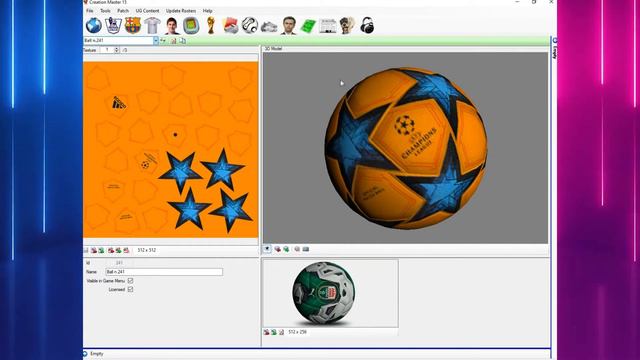Expand the Ball n.241 selector dropdown
This screenshot has width=640, height=360.
(156, 40)
